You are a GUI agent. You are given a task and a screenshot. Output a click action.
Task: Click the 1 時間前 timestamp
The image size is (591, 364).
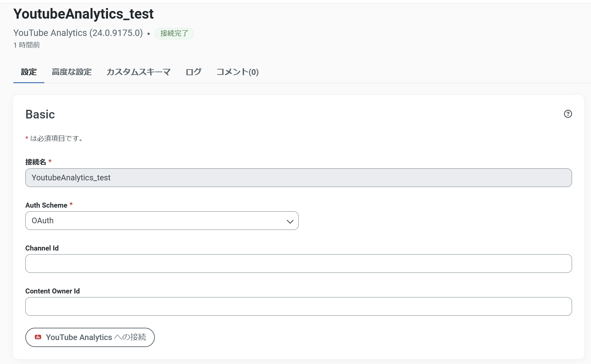27,45
